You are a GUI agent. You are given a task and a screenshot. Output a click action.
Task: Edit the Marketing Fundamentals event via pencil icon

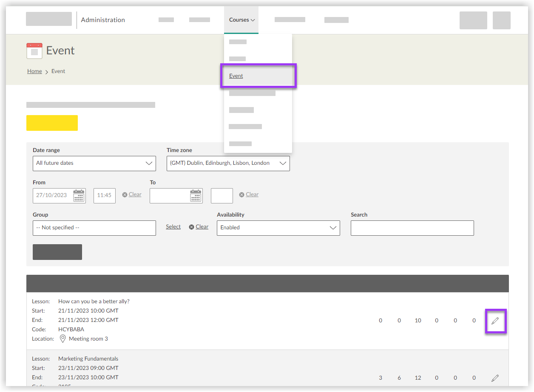[495, 378]
